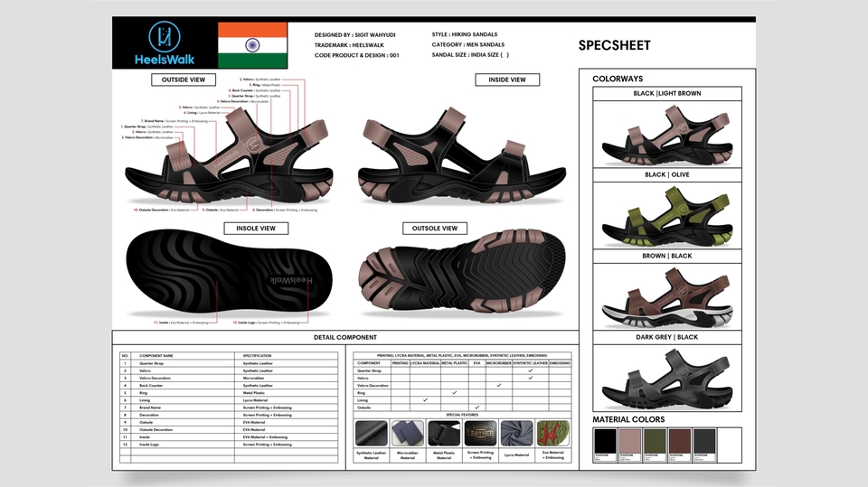Viewport: 868px width, 487px height.
Task: Click the Metal Plastic Material sample image
Action: pyautogui.click(x=443, y=435)
